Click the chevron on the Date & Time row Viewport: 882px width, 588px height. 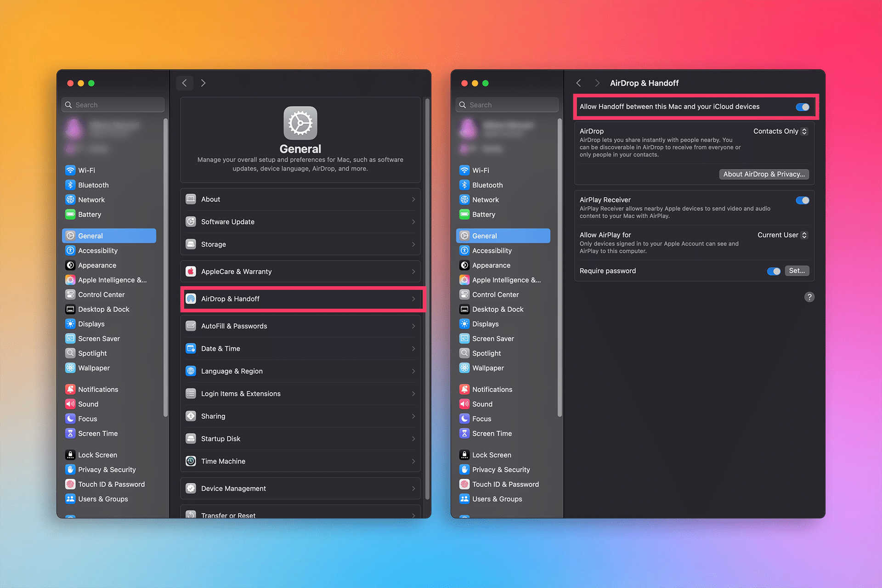tap(413, 349)
